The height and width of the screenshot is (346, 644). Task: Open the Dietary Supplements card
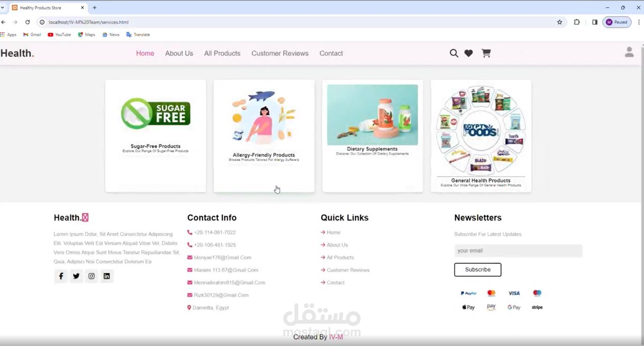(x=372, y=135)
